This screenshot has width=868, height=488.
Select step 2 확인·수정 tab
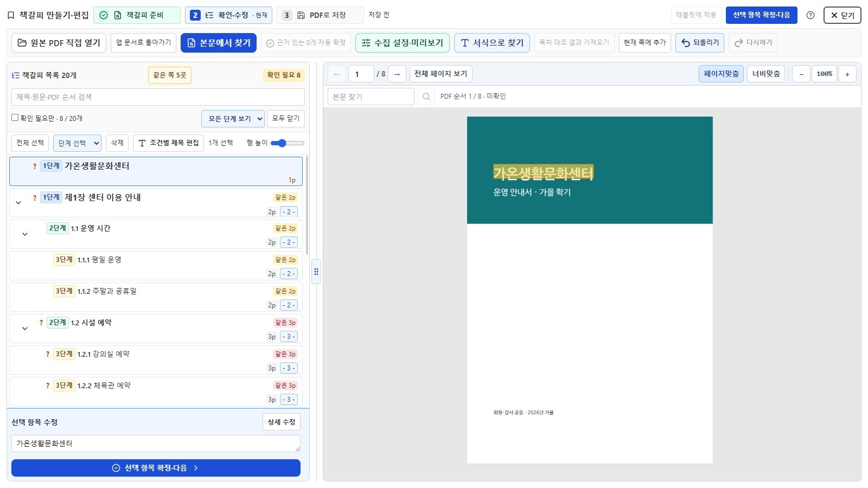228,15
